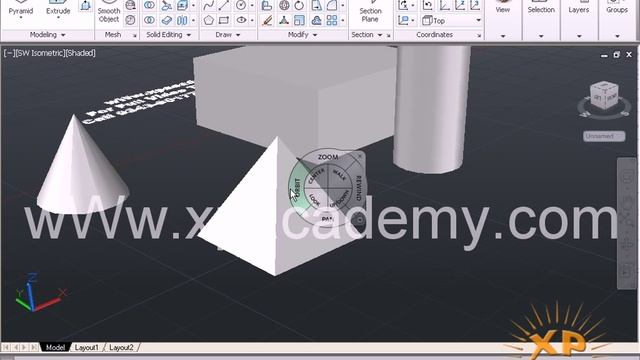Click the Fillet icon in Modify
The width and height of the screenshot is (640, 360).
pos(332,5)
